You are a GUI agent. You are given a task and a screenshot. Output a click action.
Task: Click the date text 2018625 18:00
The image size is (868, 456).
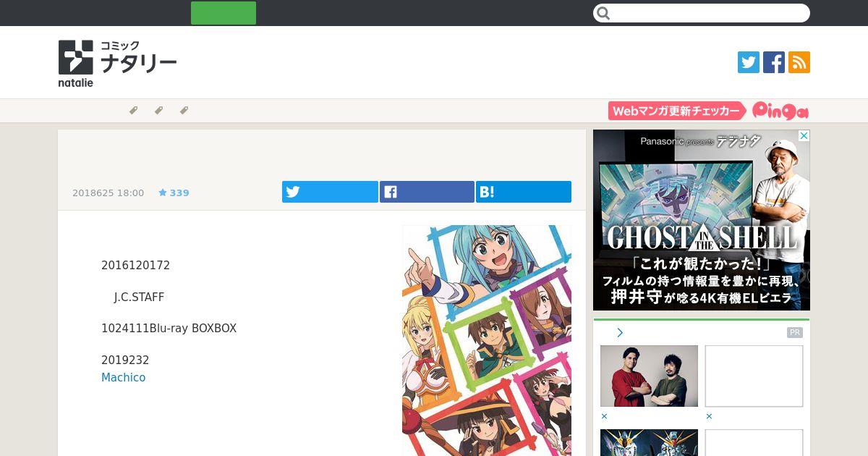point(109,193)
